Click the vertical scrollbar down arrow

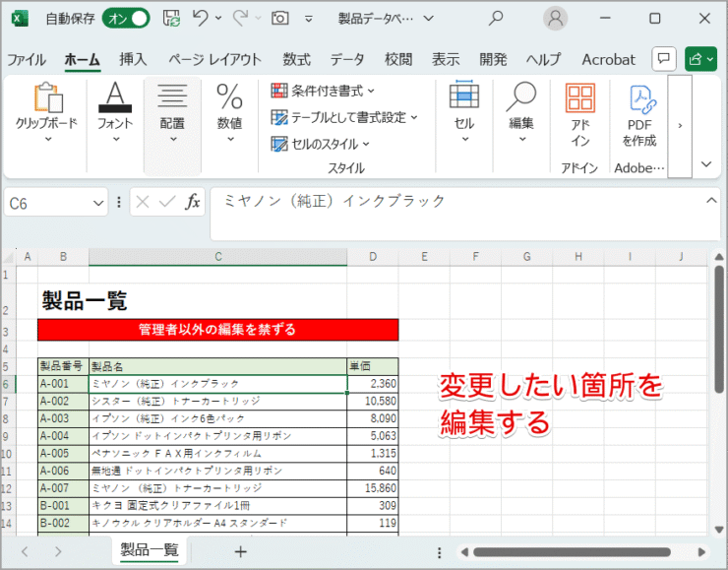(719, 530)
